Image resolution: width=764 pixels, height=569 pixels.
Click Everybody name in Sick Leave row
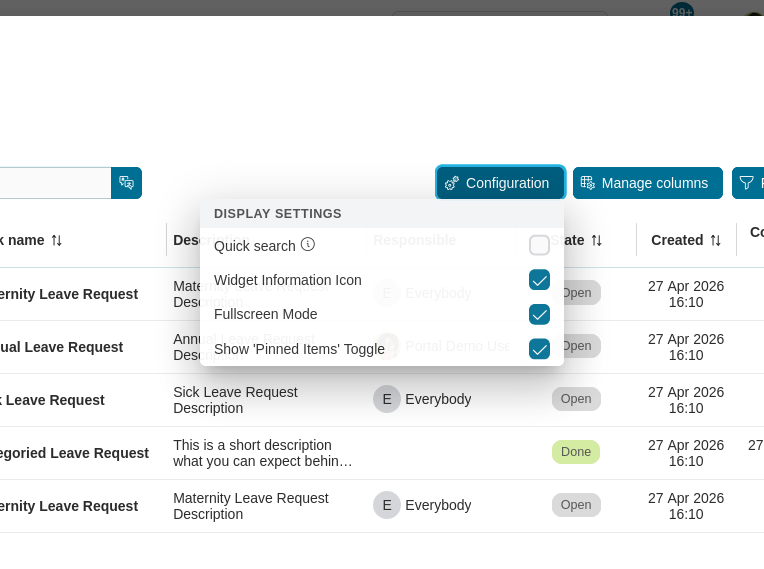point(438,399)
